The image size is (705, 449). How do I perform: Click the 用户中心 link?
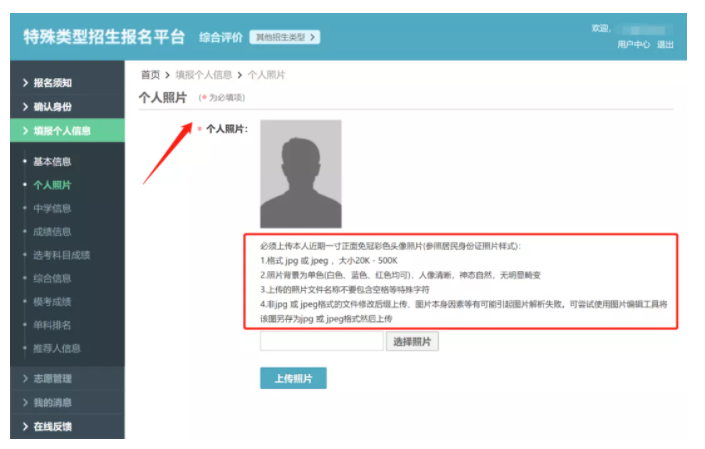[x=633, y=44]
